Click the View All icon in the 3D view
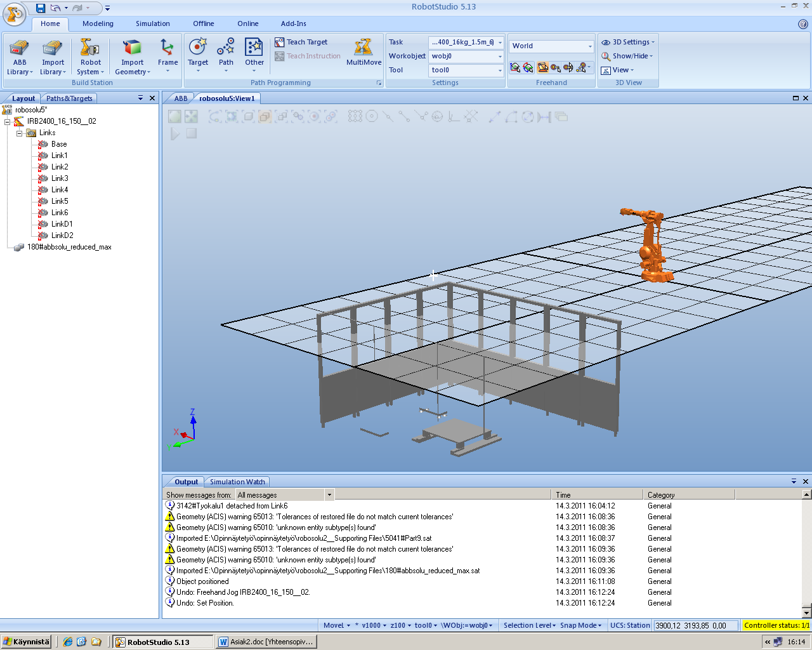This screenshot has width=812, height=650. click(174, 116)
